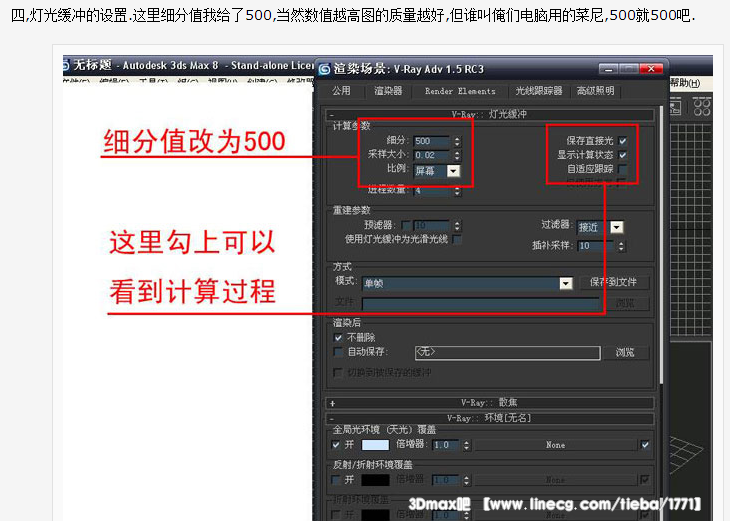Expand the V-Ray:: 散焦 rollout
730x521 pixels.
point(491,403)
